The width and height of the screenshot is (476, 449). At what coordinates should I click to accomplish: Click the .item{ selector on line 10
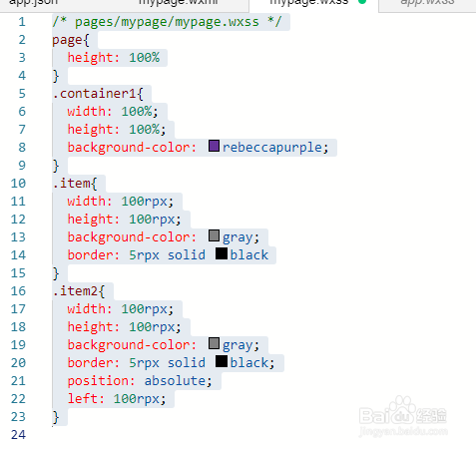(x=75, y=184)
